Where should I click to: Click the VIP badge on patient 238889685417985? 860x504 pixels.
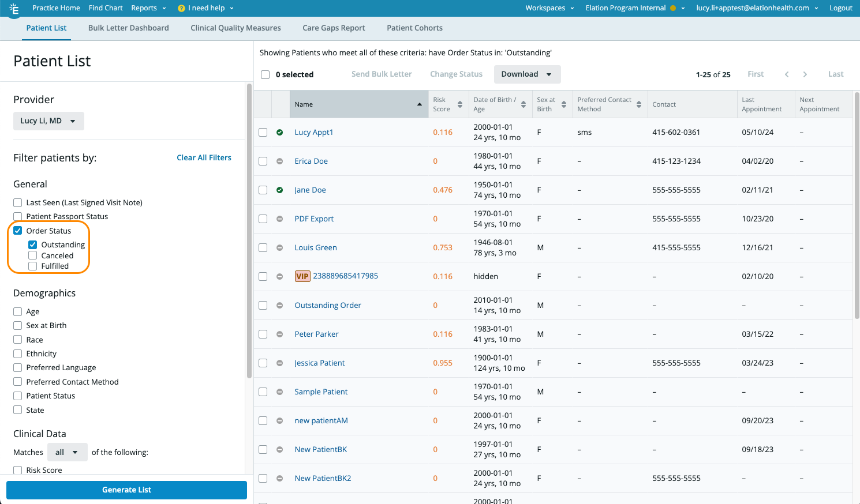coord(302,276)
